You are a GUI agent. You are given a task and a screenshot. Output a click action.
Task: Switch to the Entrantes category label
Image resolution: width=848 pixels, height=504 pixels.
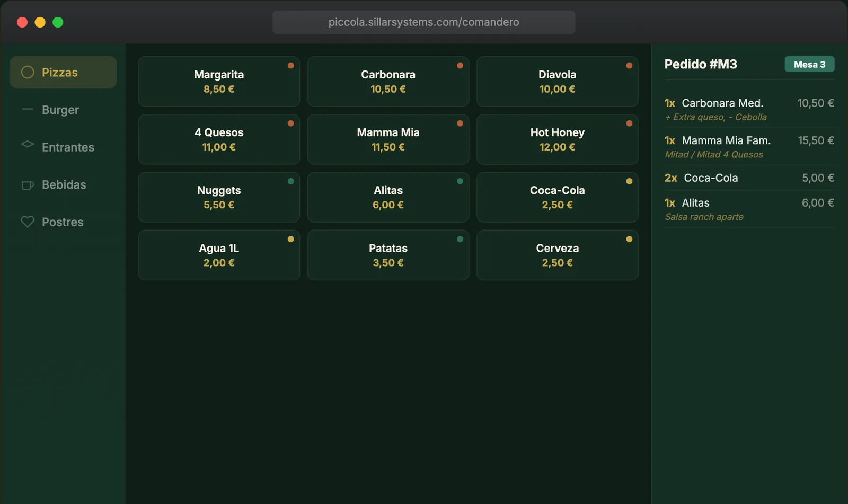pos(68,147)
